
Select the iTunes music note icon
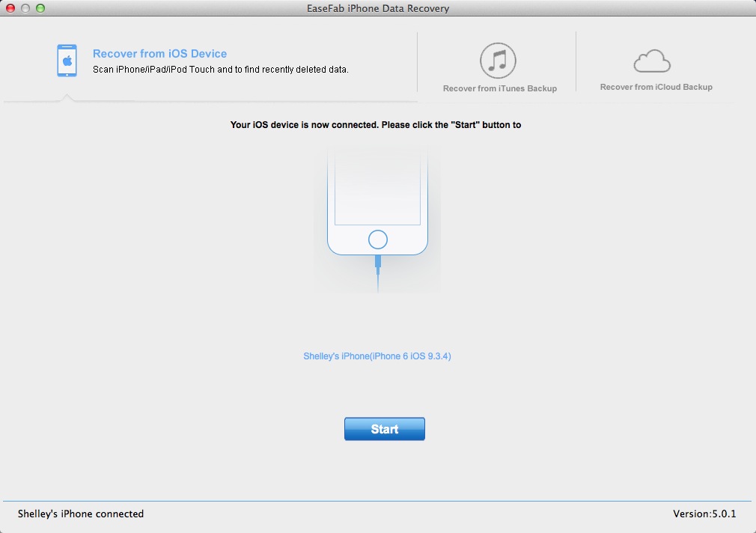point(498,61)
